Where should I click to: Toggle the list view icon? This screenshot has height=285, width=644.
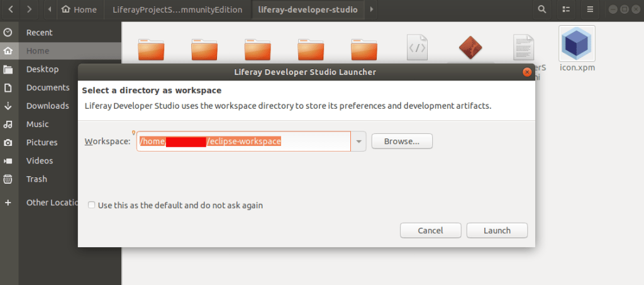566,9
